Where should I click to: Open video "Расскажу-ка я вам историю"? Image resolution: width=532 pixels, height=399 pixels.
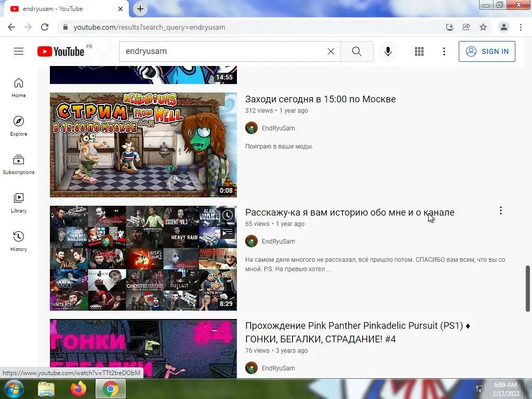tap(350, 212)
